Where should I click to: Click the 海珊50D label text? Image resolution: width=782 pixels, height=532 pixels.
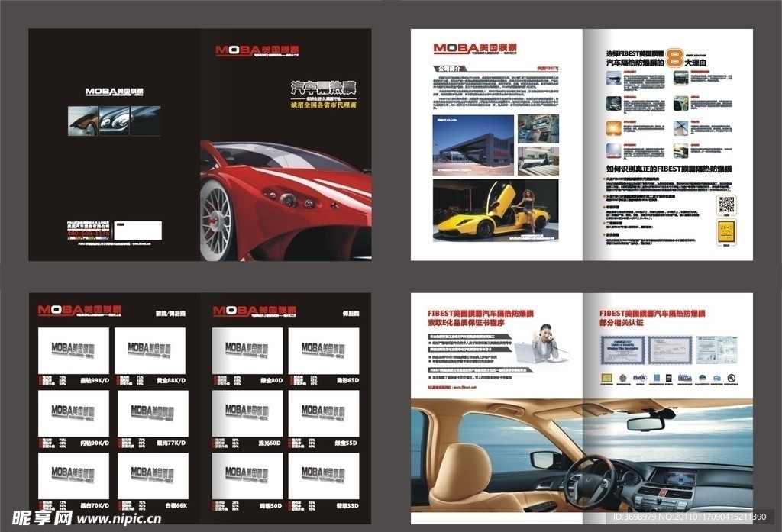point(270,505)
